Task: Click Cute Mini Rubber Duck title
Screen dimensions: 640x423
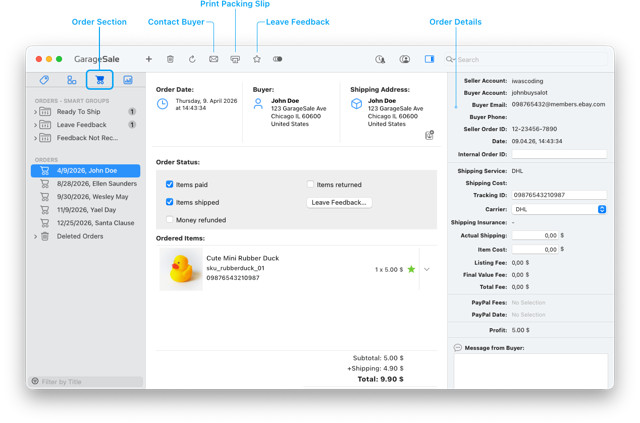Action: click(x=242, y=258)
